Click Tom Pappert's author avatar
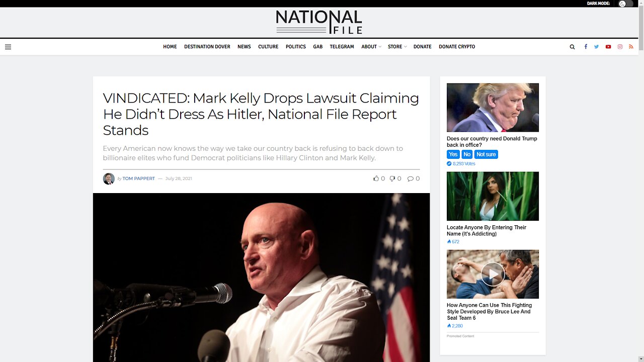 [x=109, y=178]
